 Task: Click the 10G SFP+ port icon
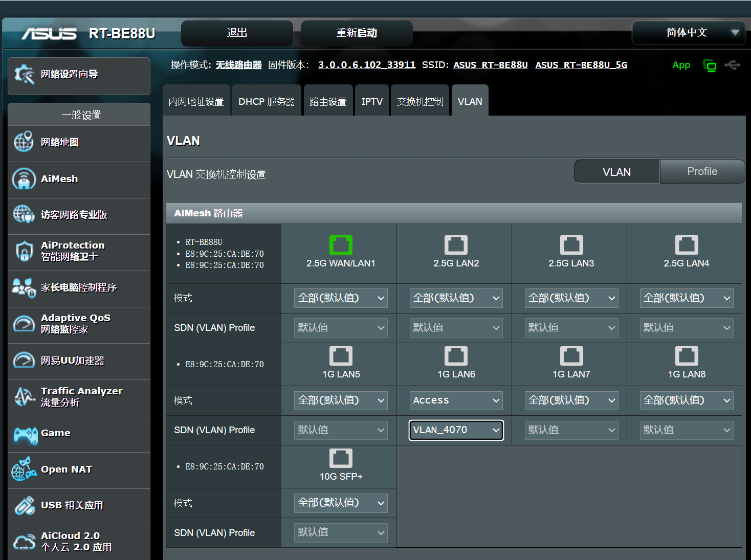pyautogui.click(x=341, y=458)
